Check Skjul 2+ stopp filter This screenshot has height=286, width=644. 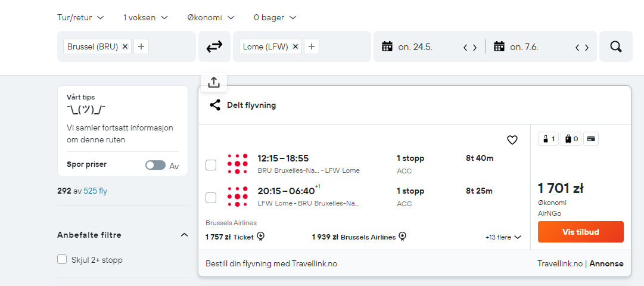click(62, 259)
